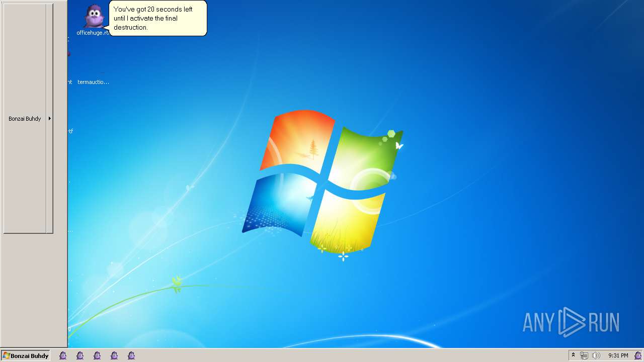The image size is (644, 362).
Task: Open second purple gorilla quick-launch icon
Action: pos(80,355)
